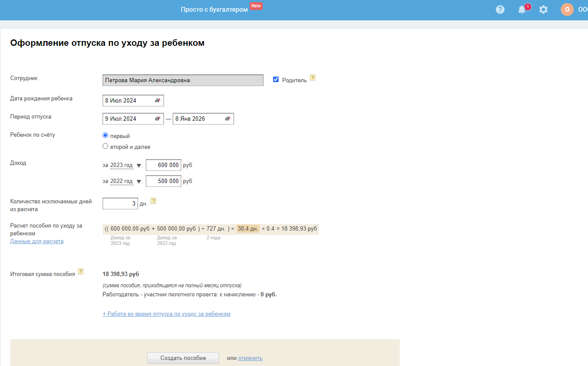Click hint icon next to Родитель

coord(313,78)
